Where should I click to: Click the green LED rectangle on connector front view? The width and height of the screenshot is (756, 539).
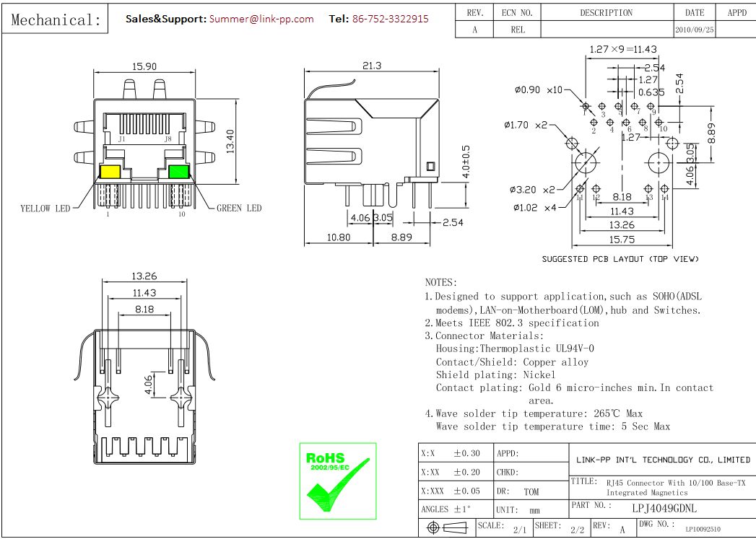(179, 172)
